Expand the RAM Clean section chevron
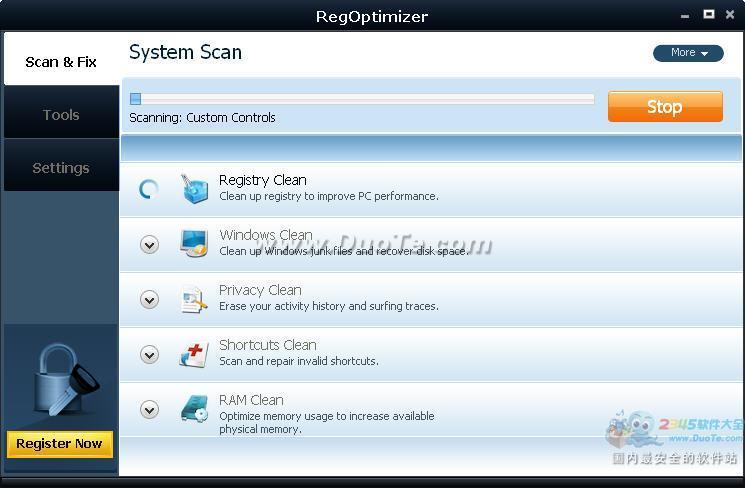Screen dimensions: 745x488 tap(149, 409)
